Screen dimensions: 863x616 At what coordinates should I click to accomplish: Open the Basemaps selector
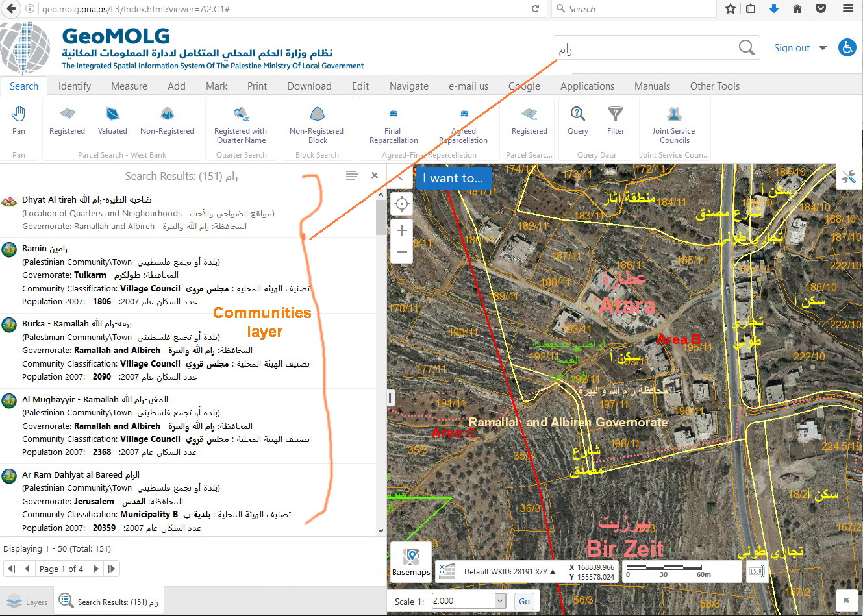[411, 561]
